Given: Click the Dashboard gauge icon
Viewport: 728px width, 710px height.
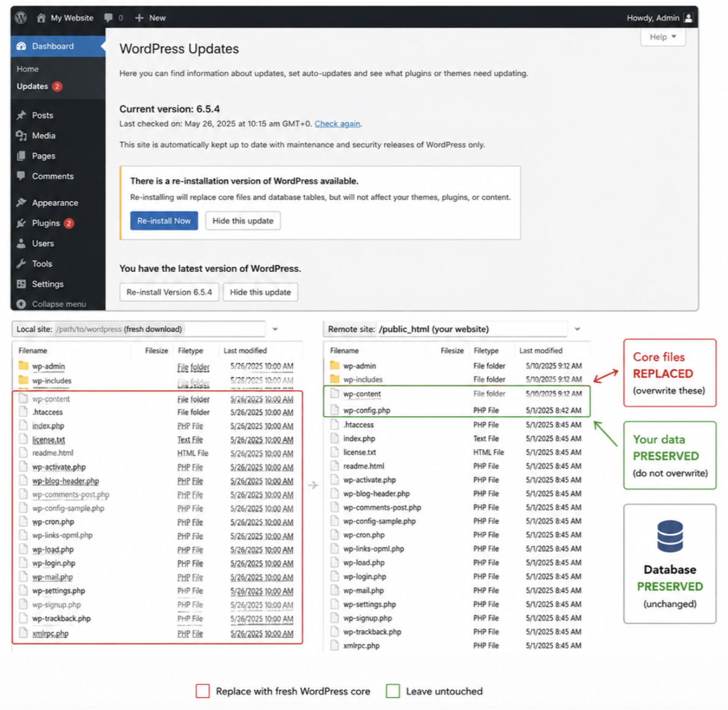Looking at the screenshot, I should pyautogui.click(x=21, y=46).
